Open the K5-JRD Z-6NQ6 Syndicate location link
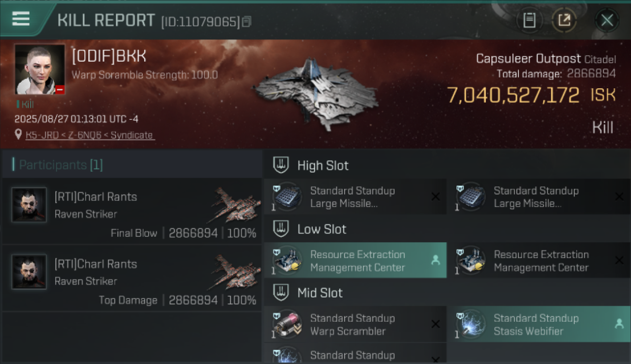631x364 pixels. tap(90, 135)
